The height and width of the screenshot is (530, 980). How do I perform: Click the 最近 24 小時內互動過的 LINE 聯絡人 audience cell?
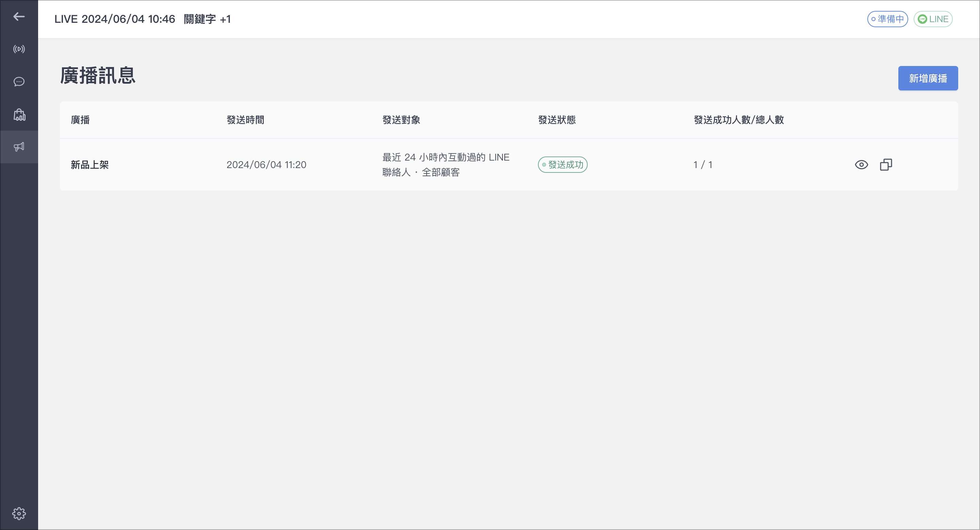[446, 165]
